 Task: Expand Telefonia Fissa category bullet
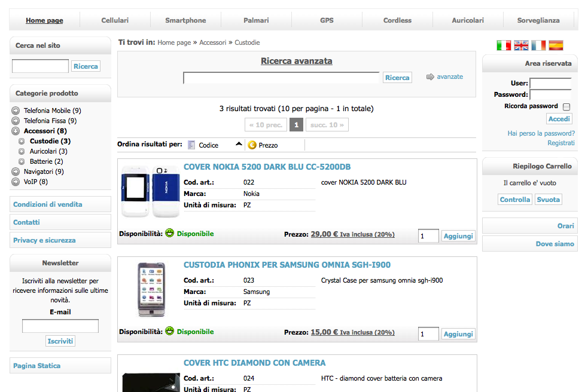point(16,121)
